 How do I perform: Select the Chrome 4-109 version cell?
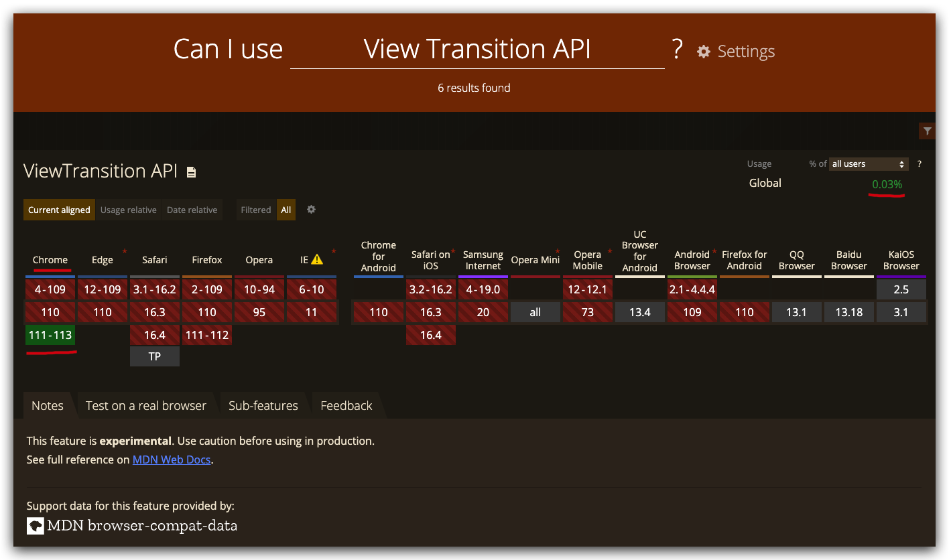pos(50,289)
